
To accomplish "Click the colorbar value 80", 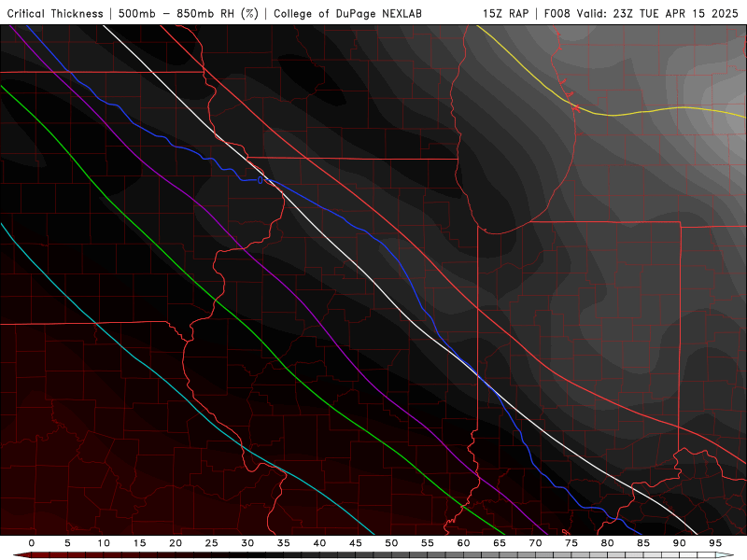I will click(x=607, y=543).
